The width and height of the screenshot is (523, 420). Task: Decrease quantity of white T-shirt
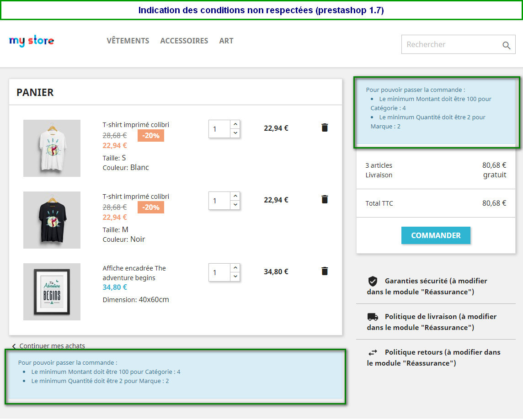pyautogui.click(x=235, y=133)
